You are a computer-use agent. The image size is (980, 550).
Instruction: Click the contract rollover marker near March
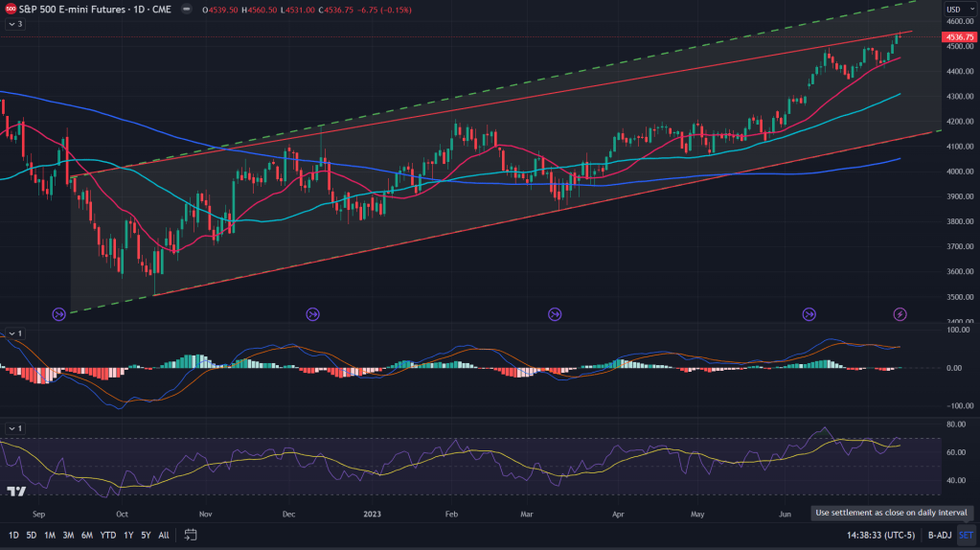coord(554,313)
